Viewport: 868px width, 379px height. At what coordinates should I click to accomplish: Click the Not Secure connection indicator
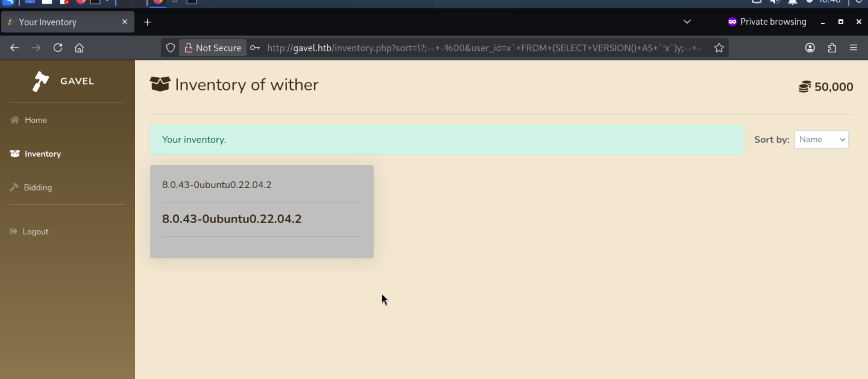(x=212, y=48)
